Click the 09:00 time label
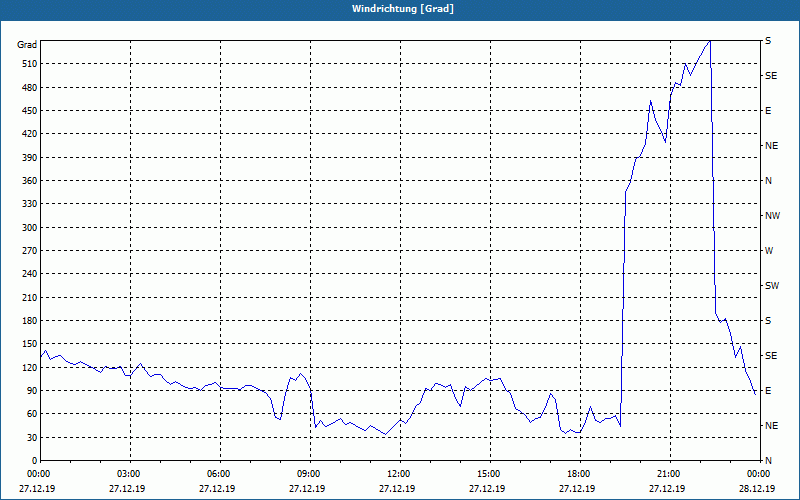The width and height of the screenshot is (800, 500). click(310, 474)
